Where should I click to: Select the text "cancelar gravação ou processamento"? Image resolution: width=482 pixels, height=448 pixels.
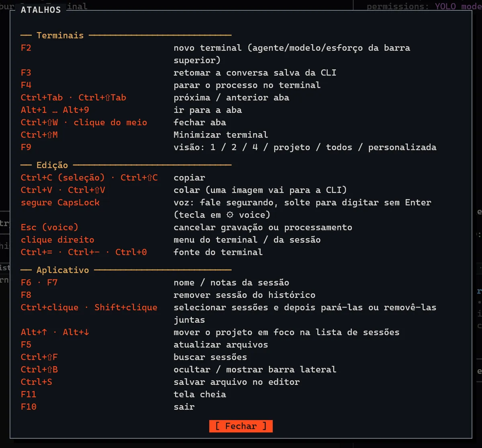[263, 228]
